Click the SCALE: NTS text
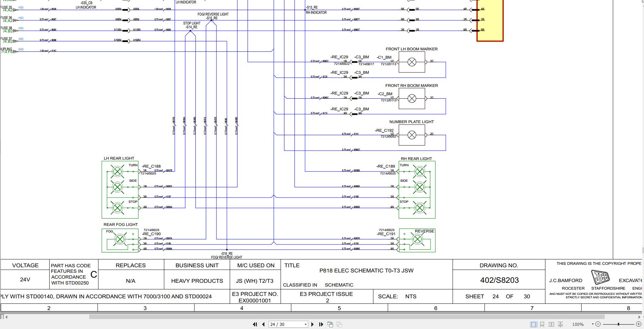The height and width of the screenshot is (329, 644). tap(397, 297)
